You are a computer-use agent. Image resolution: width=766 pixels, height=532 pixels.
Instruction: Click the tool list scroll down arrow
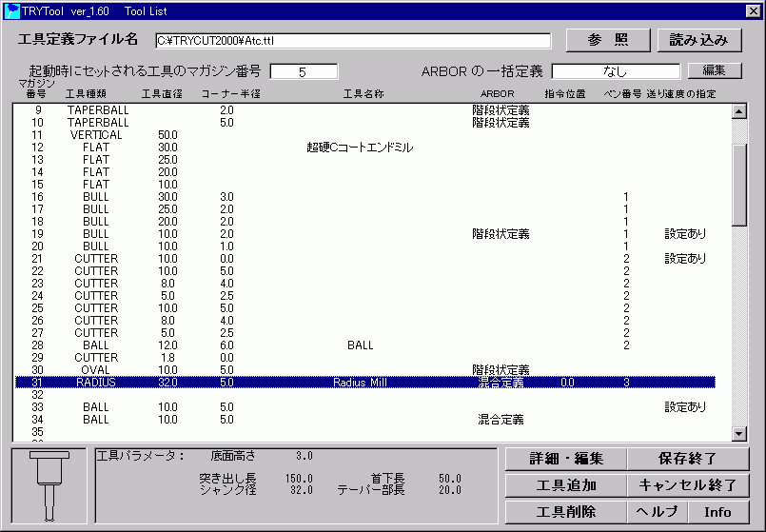[x=739, y=433]
